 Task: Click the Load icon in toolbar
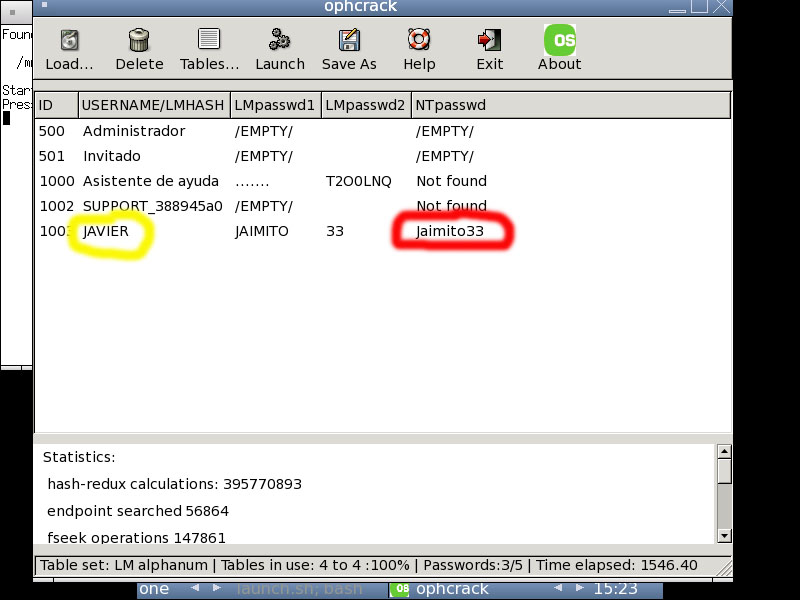(x=69, y=41)
